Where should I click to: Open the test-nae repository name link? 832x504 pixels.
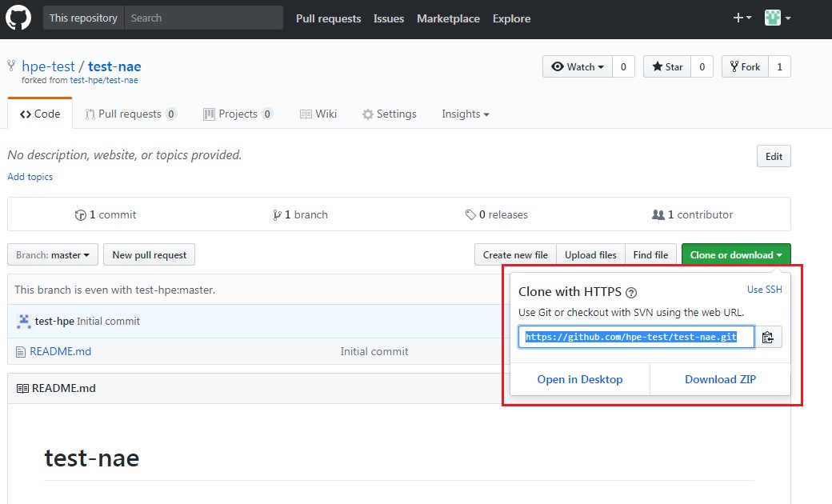click(114, 66)
